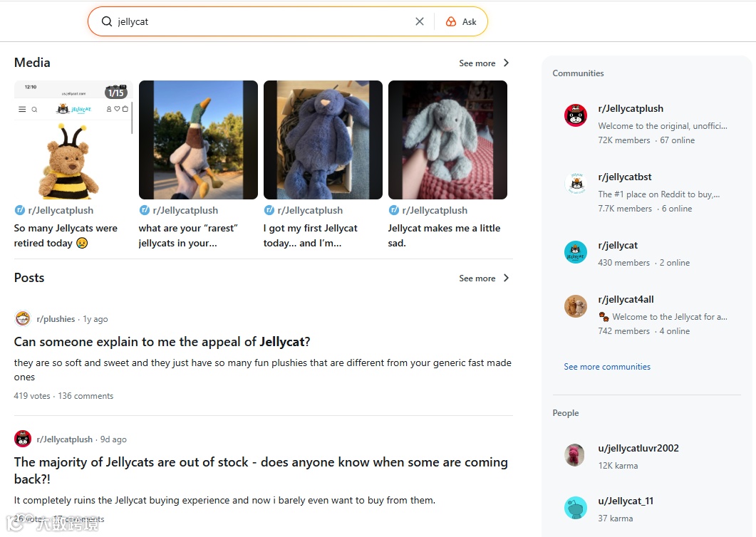
Task: Open the r/jellycatbst community
Action: 625,177
